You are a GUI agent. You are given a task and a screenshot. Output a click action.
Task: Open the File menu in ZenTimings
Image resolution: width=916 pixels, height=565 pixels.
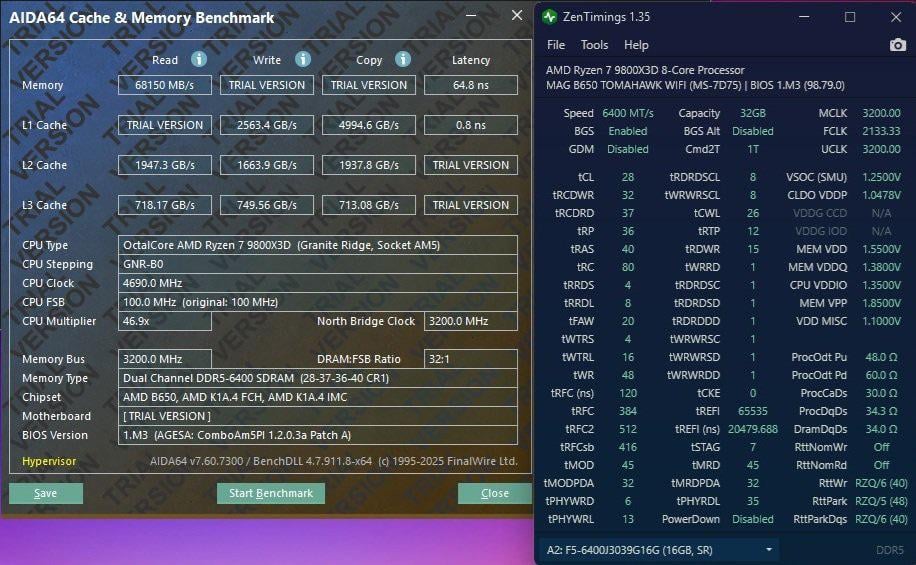point(556,45)
